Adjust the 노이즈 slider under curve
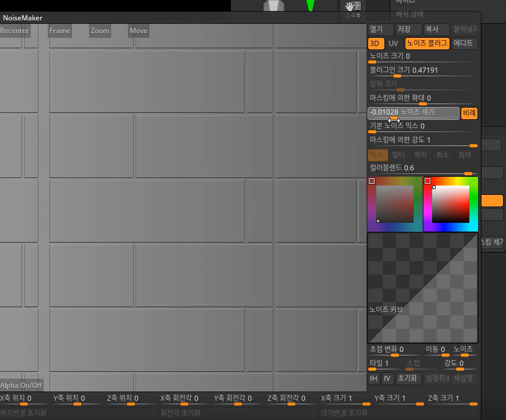This screenshot has width=506, height=420. click(x=464, y=351)
